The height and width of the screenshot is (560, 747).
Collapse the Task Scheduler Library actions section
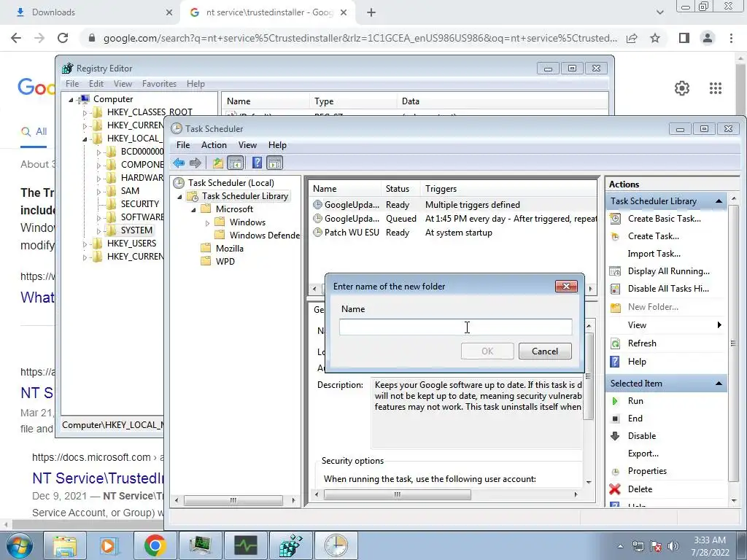[719, 201]
